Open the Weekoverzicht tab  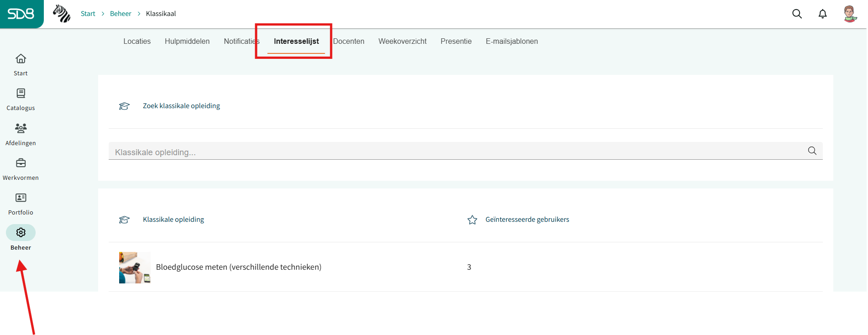[402, 41]
